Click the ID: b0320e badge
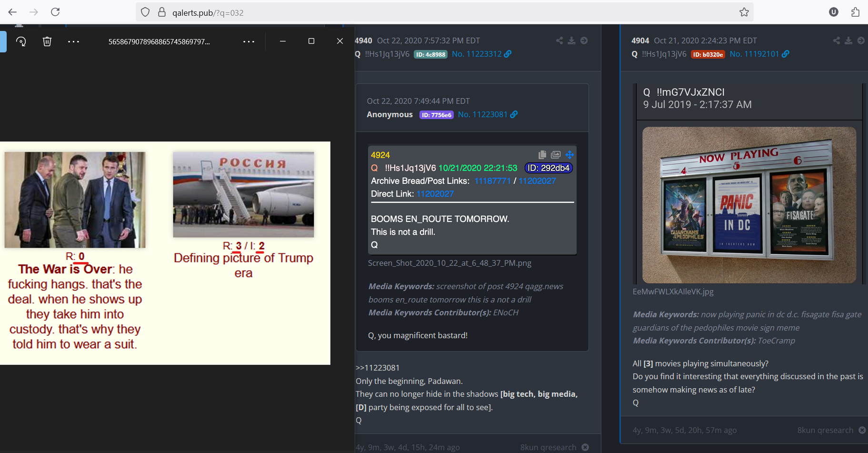This screenshot has width=868, height=453. tap(708, 54)
